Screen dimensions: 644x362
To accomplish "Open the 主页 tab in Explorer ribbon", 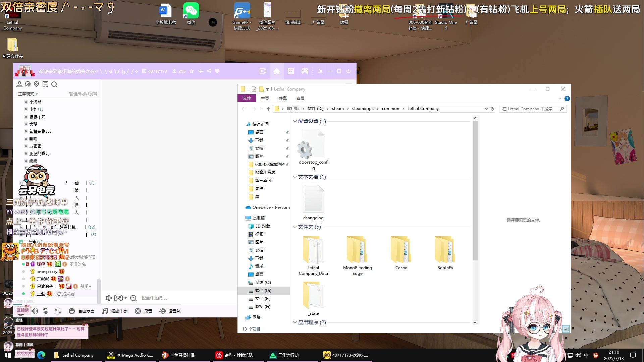I will 265,98.
